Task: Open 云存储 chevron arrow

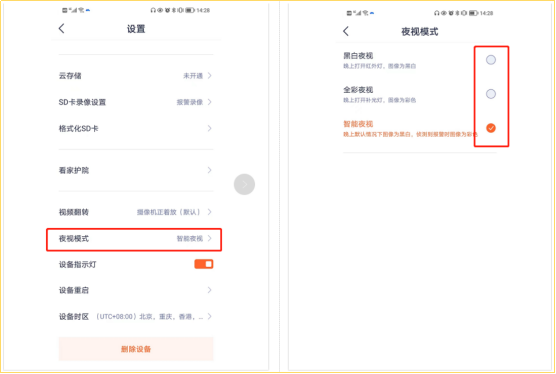Action: 210,76
